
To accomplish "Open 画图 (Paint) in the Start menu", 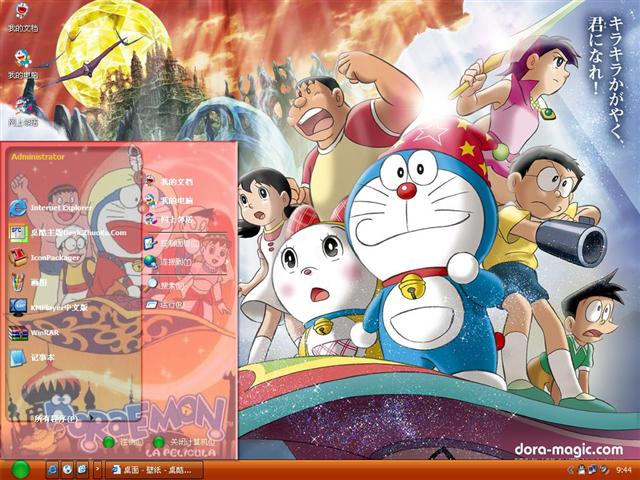I will (29, 282).
